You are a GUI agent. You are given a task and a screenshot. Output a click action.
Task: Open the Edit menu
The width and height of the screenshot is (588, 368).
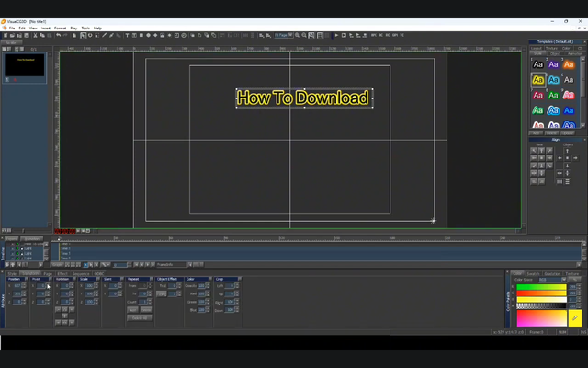22,29
